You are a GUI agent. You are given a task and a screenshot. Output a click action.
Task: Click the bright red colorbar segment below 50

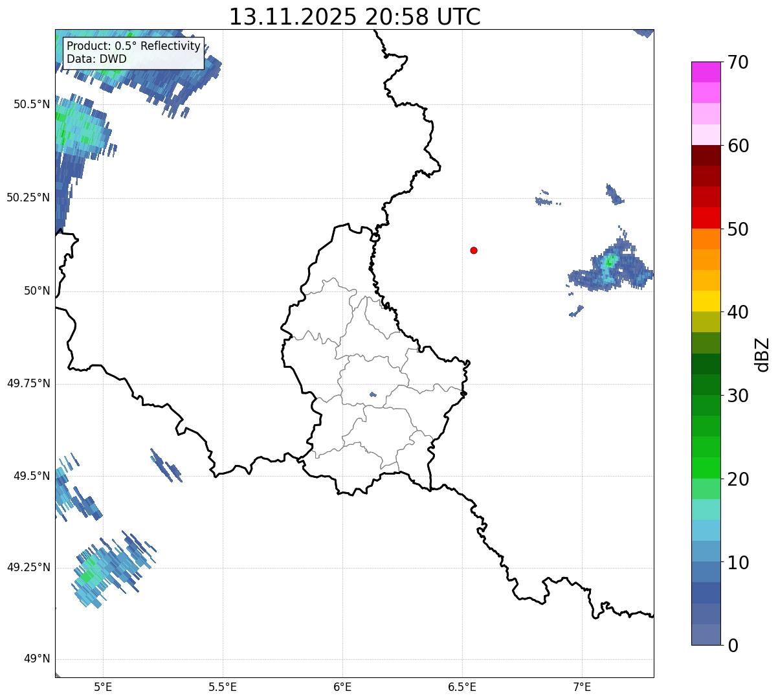(706, 218)
